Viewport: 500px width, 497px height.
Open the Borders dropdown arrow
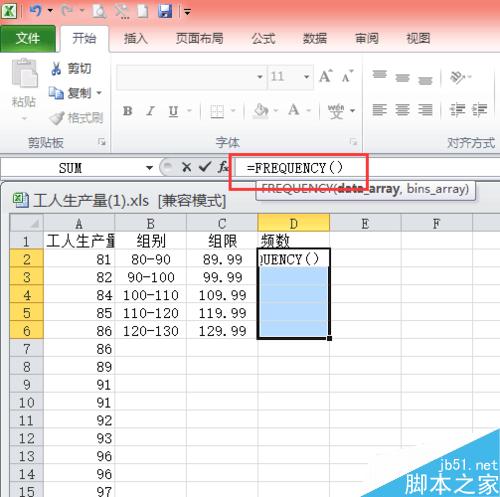pos(233,110)
